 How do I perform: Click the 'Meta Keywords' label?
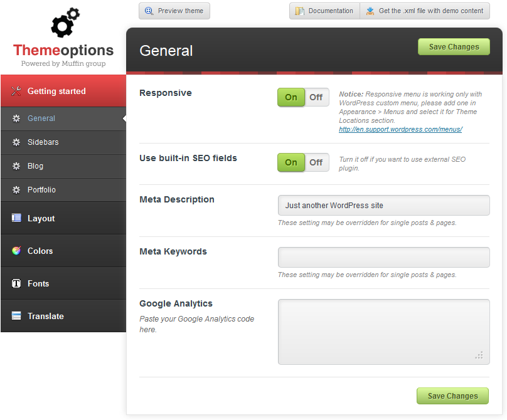(x=173, y=251)
